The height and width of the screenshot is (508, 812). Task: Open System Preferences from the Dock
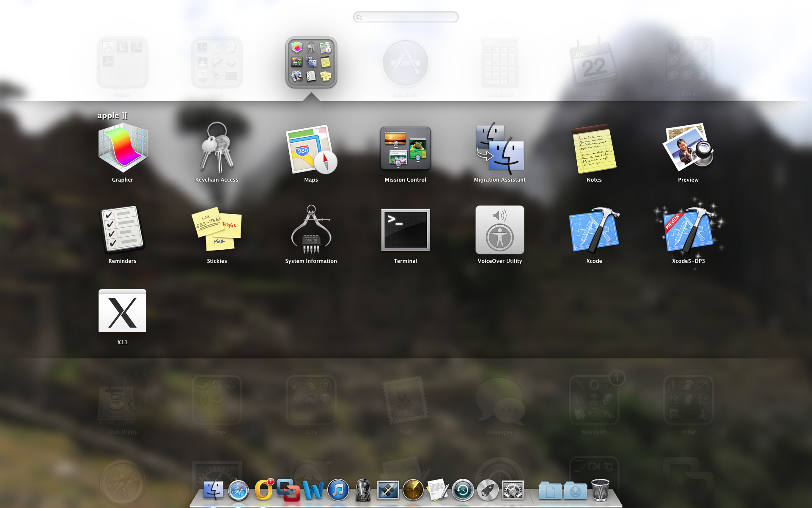(x=513, y=491)
